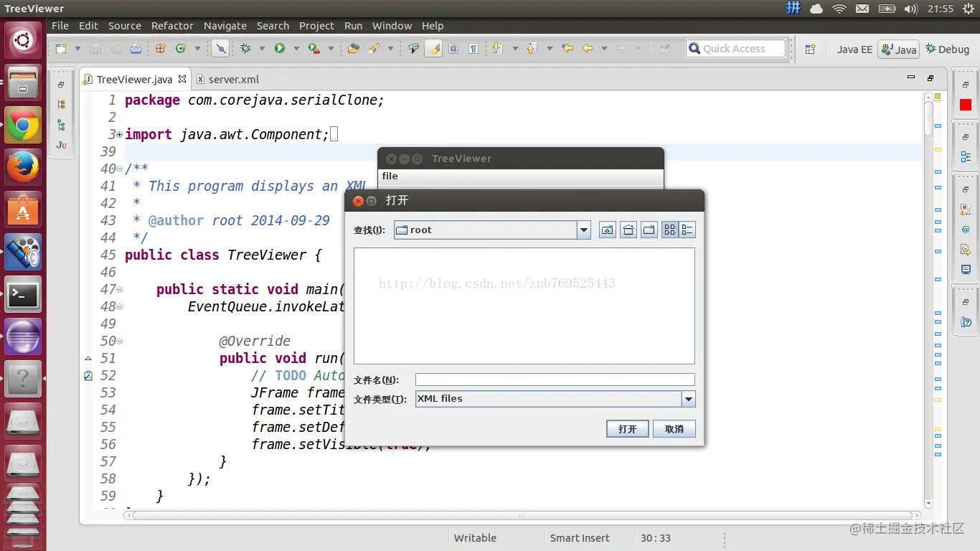The width and height of the screenshot is (980, 551).
Task: Open the 查找 folder combo box arrow
Action: pos(584,230)
